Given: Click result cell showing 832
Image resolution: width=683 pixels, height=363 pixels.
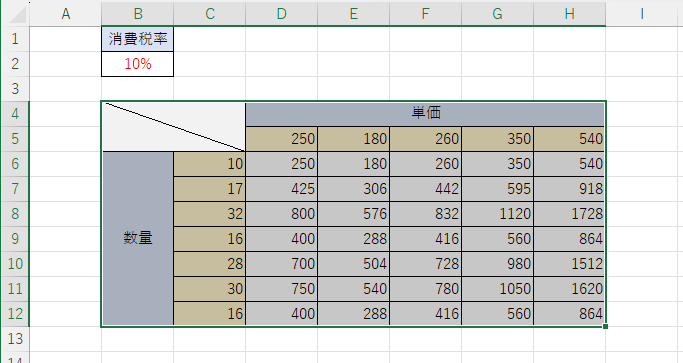Looking at the screenshot, I should [426, 214].
